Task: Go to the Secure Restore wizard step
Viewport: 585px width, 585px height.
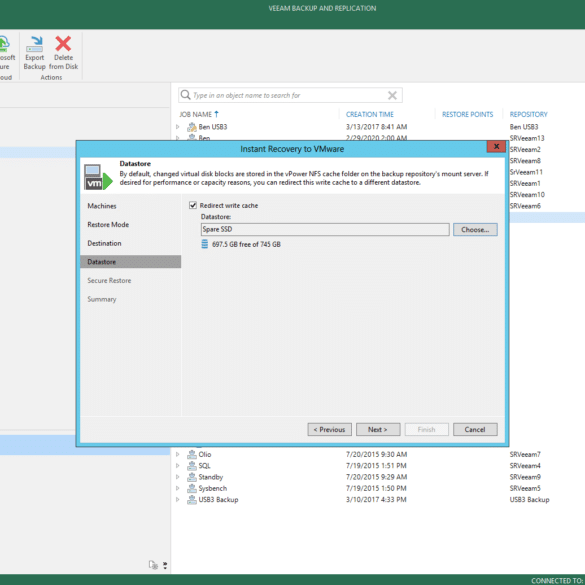Action: (x=109, y=281)
